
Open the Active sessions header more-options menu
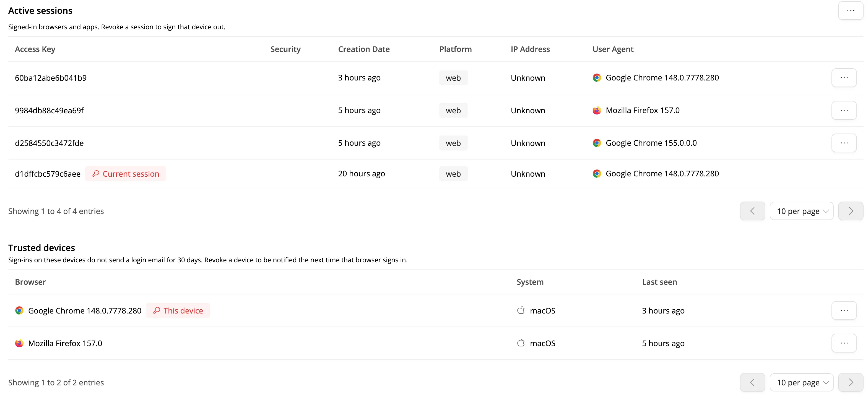point(851,11)
